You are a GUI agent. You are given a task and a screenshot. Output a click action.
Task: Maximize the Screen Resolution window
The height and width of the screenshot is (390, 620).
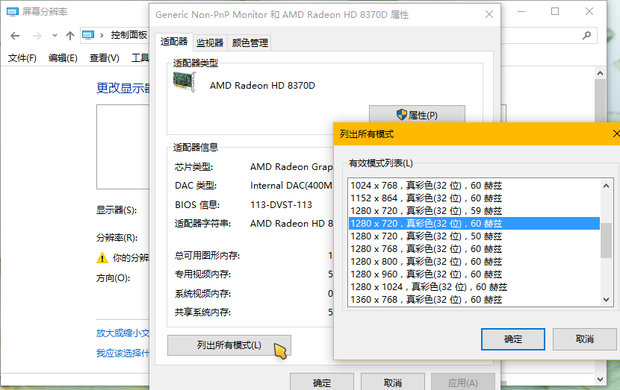click(555, 11)
